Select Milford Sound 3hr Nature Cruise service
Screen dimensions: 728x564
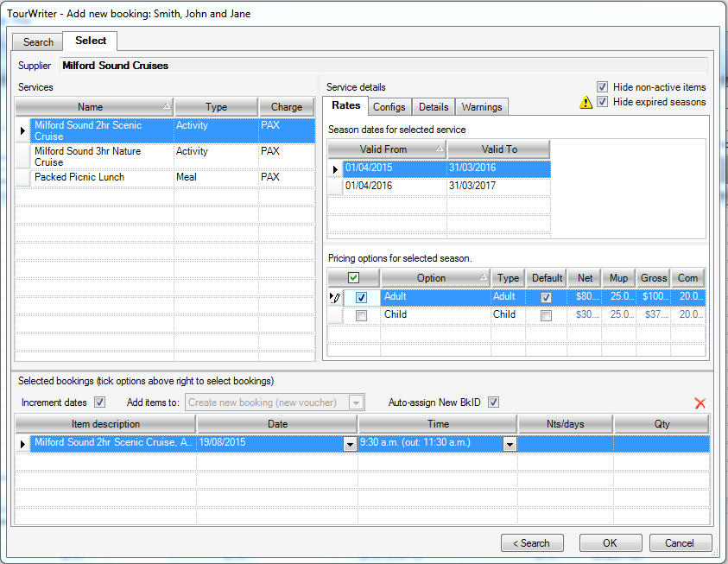[x=95, y=156]
